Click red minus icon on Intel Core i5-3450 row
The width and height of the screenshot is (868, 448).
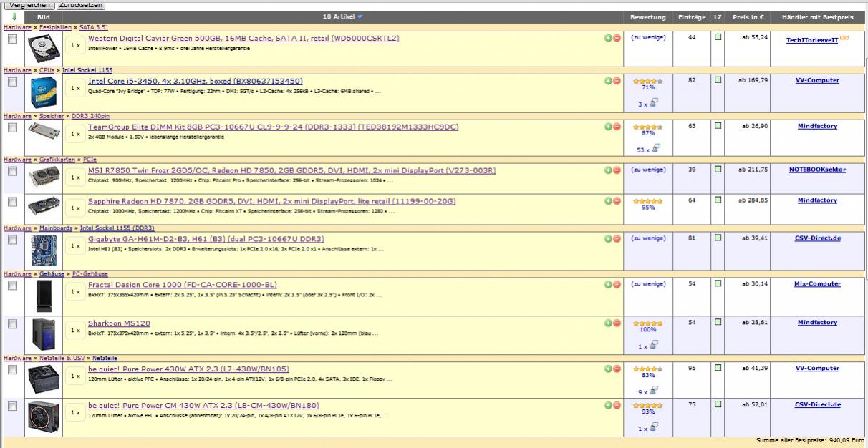[617, 81]
